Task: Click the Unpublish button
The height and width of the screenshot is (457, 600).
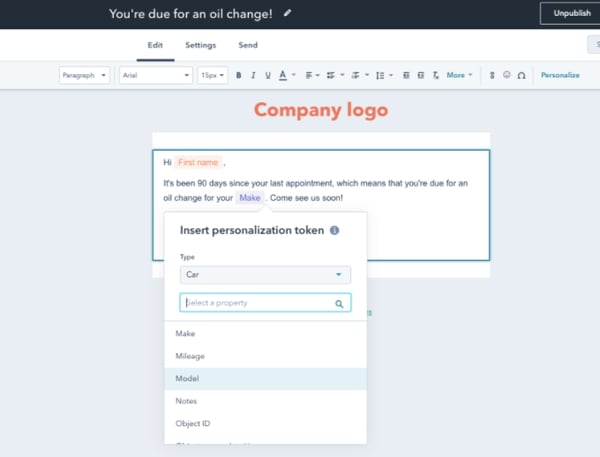Action: (x=570, y=13)
